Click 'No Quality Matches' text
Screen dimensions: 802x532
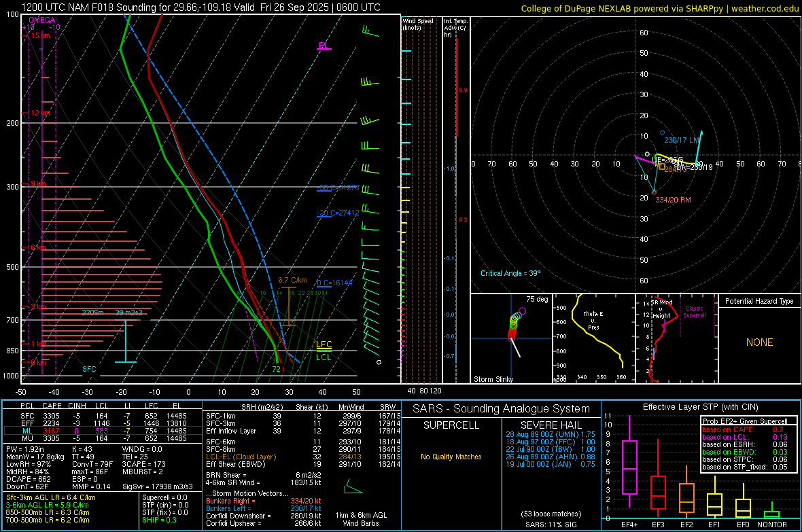click(451, 457)
